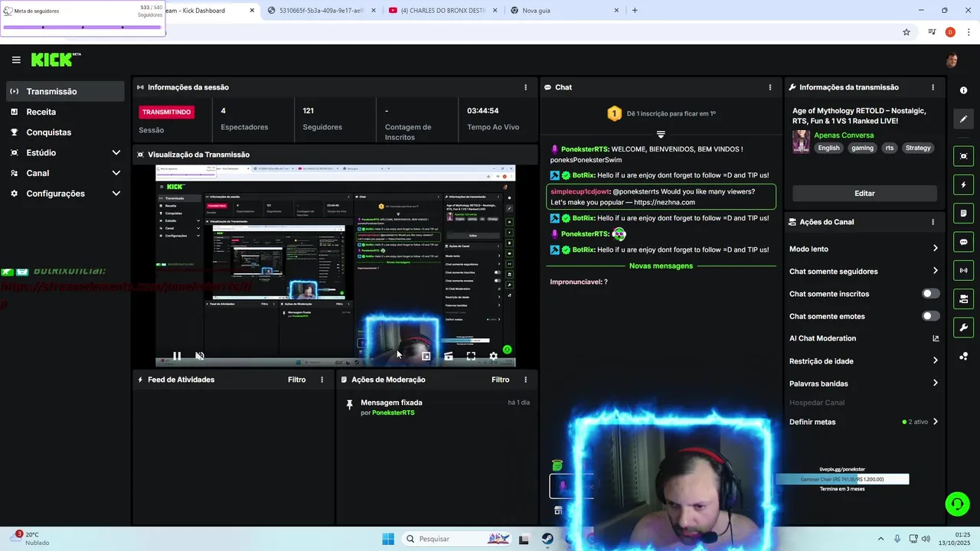Image resolution: width=980 pixels, height=551 pixels.
Task: Open AI Chat Moderation external link
Action: coord(935,338)
